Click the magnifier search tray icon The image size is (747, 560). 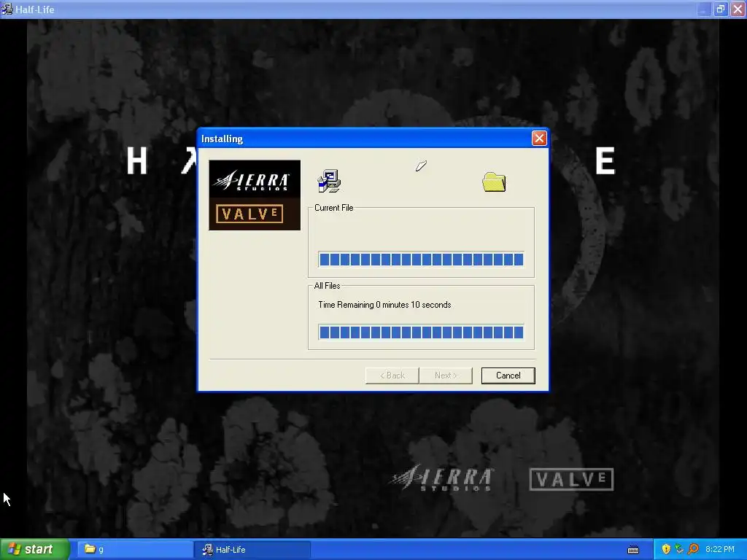pos(693,549)
